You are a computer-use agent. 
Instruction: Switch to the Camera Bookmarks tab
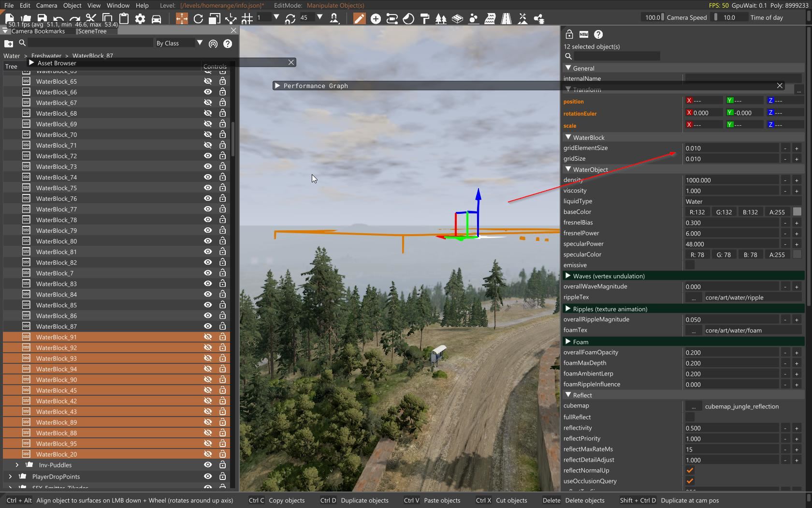pos(38,31)
